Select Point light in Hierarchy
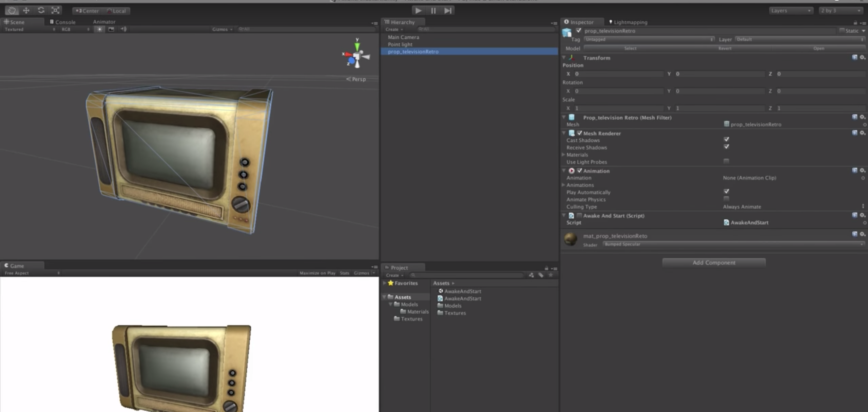Viewport: 868px width, 412px height. (400, 44)
